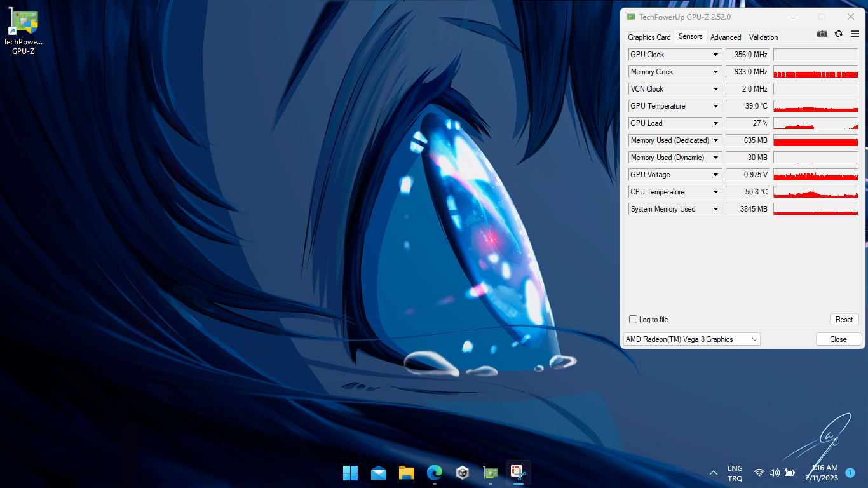The height and width of the screenshot is (488, 868).
Task: Click the battery tray icon
Action: pyautogui.click(x=790, y=473)
